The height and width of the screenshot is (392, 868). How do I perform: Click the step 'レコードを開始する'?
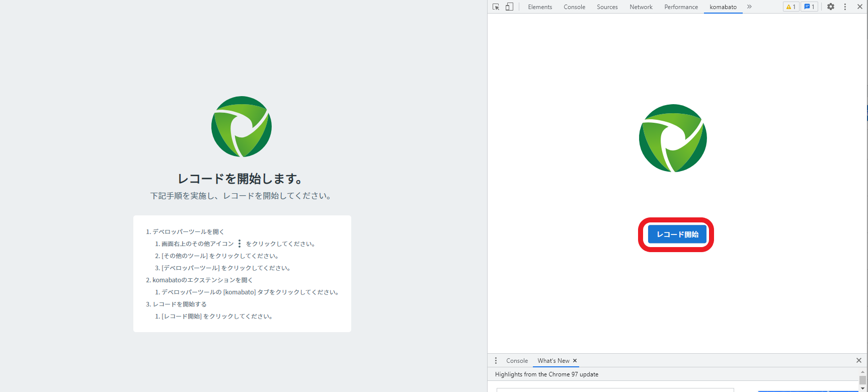(x=180, y=304)
